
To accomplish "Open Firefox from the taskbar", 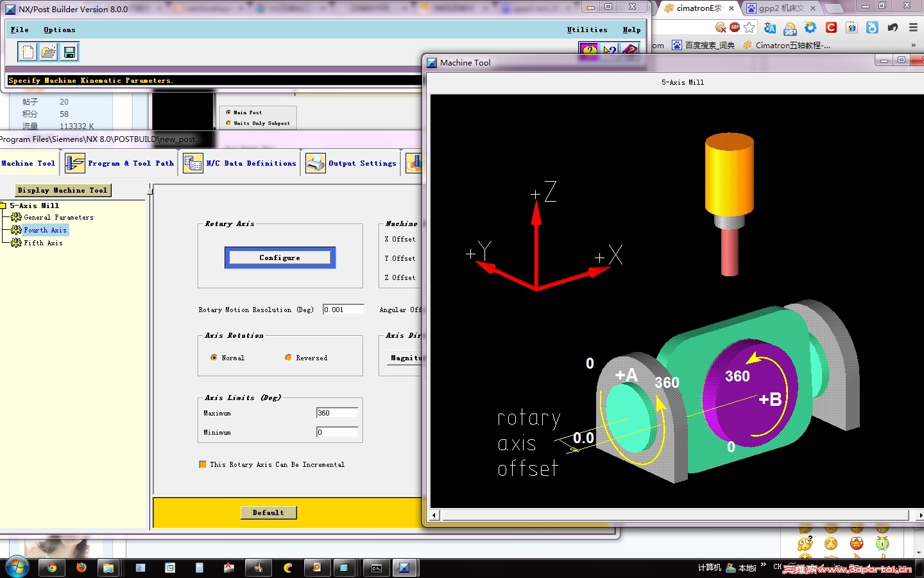I will point(81,568).
